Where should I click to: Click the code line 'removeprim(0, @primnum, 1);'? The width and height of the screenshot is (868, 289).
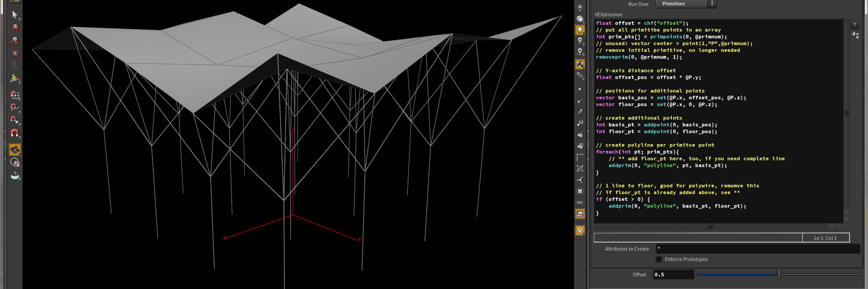tap(639, 57)
